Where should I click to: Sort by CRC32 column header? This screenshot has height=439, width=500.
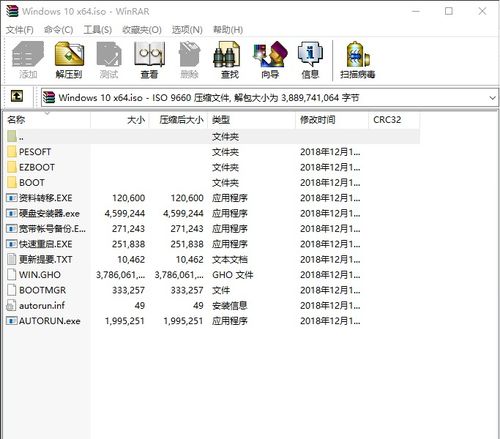394,120
